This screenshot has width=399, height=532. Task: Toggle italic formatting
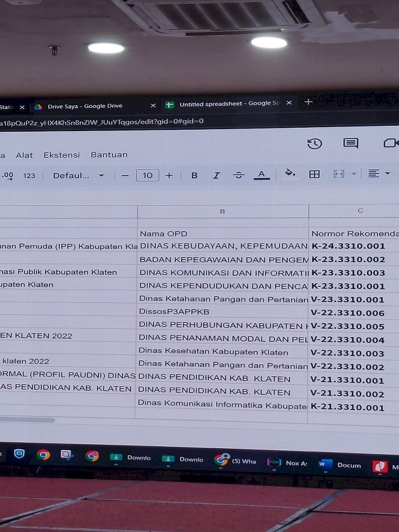pos(216,175)
